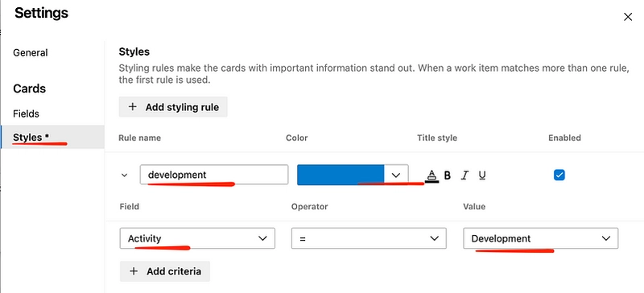Open the rule color dropdown arrow

396,175
